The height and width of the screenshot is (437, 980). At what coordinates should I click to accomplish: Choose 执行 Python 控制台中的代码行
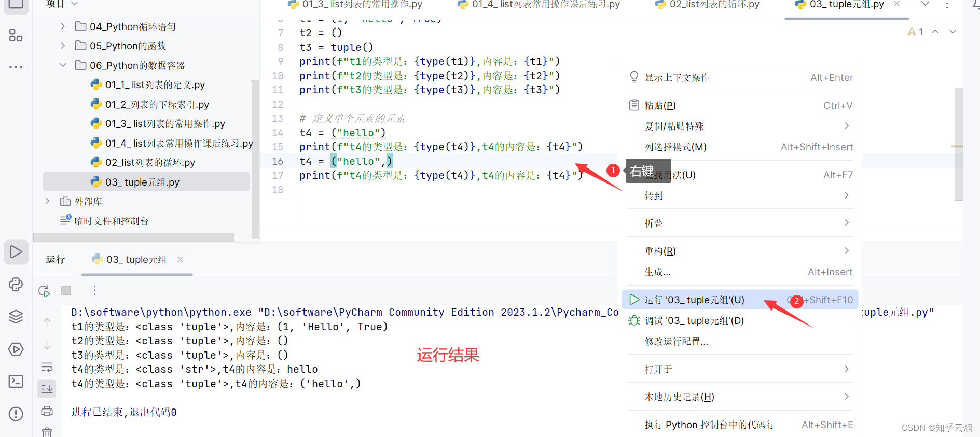point(740,425)
